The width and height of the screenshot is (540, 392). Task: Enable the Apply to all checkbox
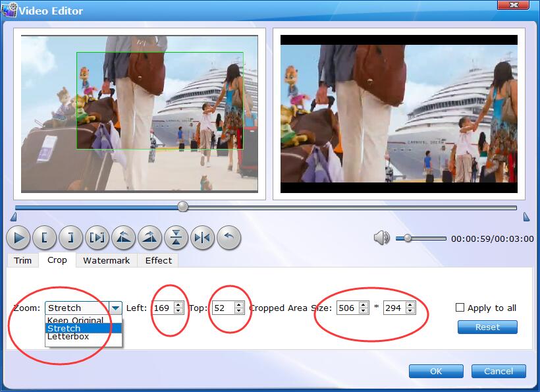tap(460, 308)
